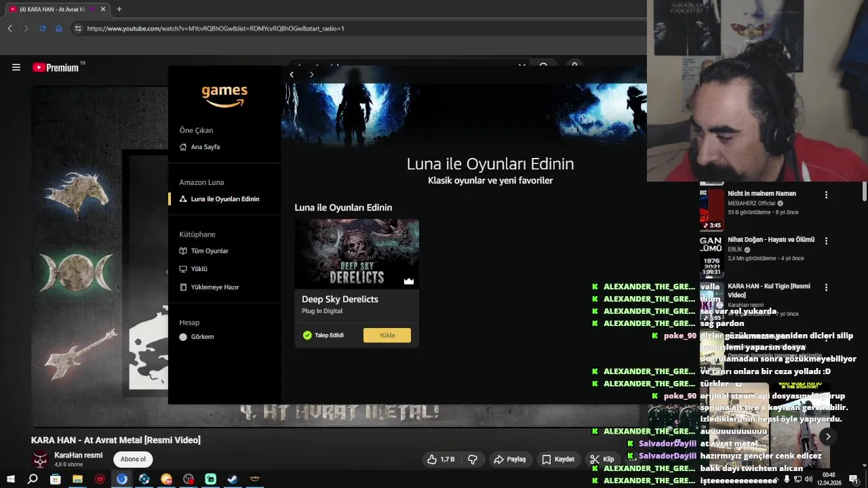Select Luna ile Oyunları Edinin sidebar item
The image size is (868, 488).
tap(224, 199)
